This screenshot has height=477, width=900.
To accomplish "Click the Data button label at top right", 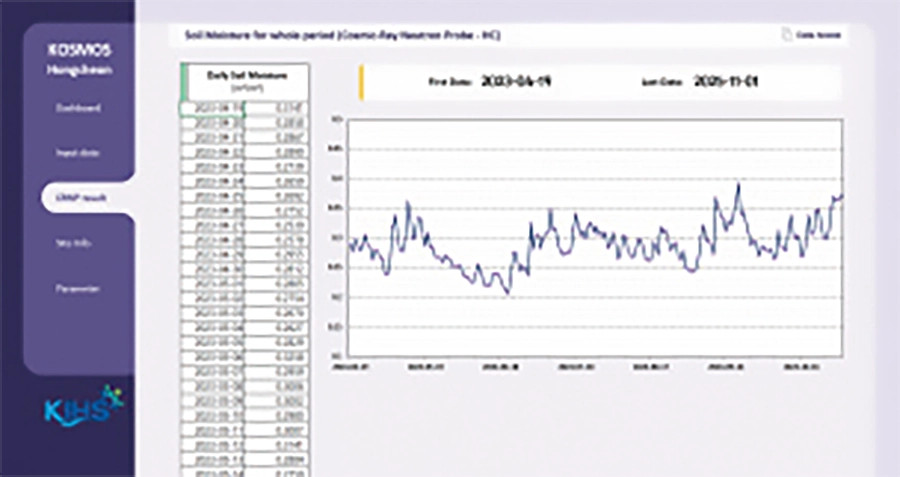I will point(818,35).
